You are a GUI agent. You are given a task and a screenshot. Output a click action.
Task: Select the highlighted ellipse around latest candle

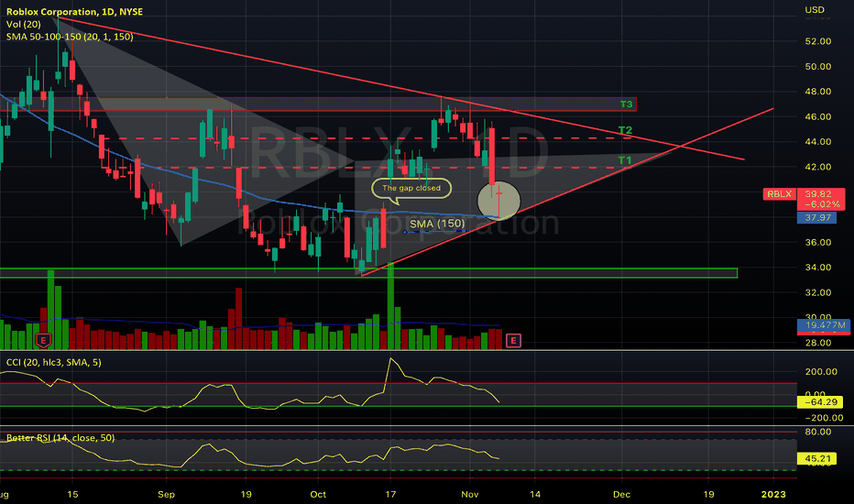498,201
